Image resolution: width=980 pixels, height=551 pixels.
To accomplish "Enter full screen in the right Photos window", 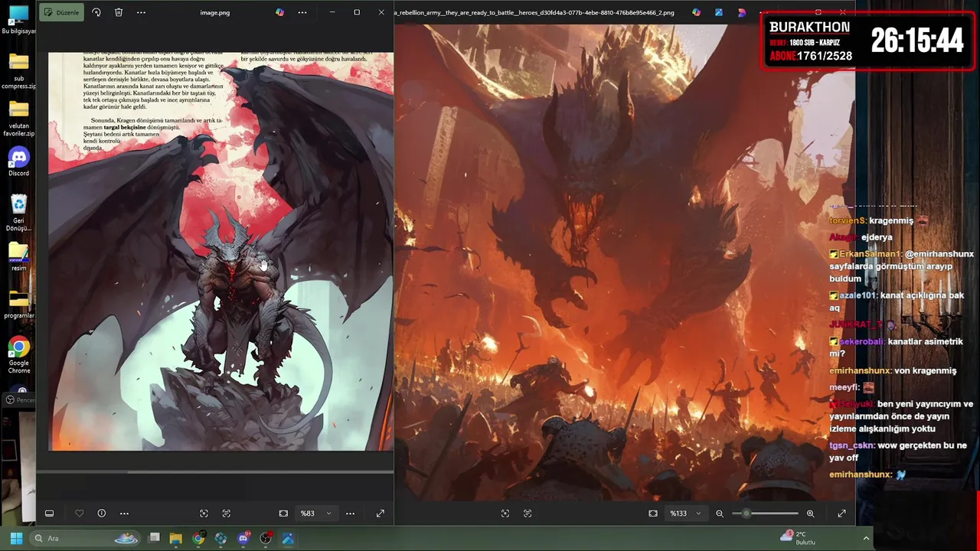I will tap(841, 514).
